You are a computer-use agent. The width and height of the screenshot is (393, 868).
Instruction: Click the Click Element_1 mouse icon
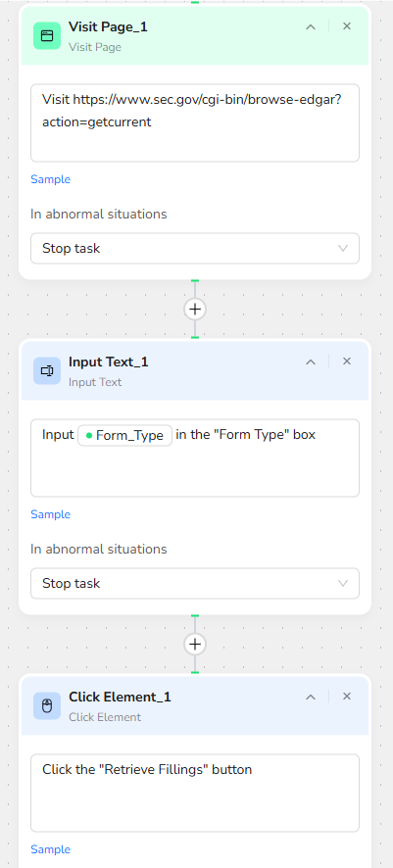(x=47, y=705)
